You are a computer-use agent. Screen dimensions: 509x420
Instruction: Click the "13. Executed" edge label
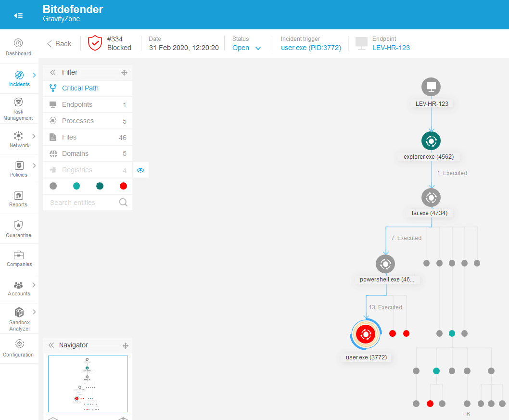click(x=385, y=307)
